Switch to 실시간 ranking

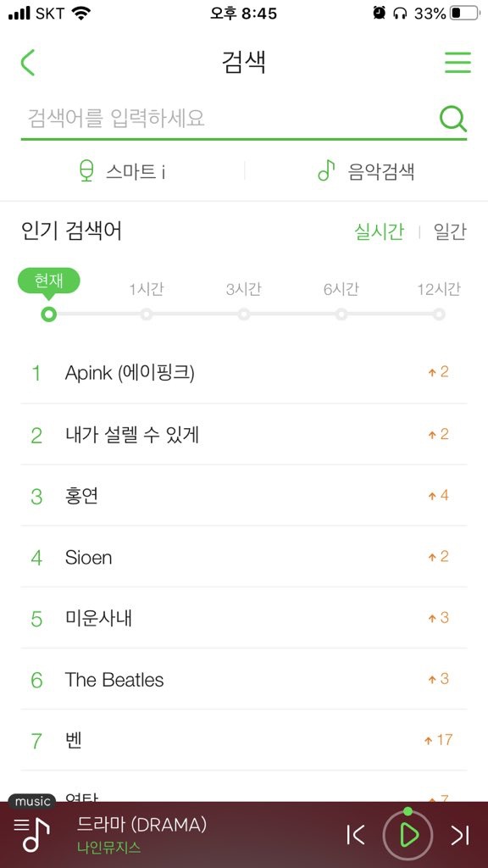pos(379,232)
